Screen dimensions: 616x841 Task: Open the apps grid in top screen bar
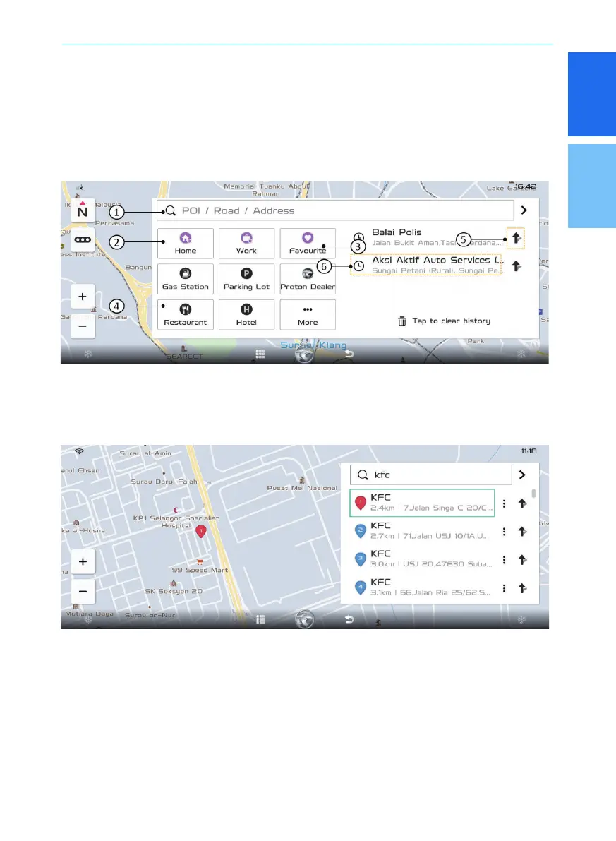[260, 354]
